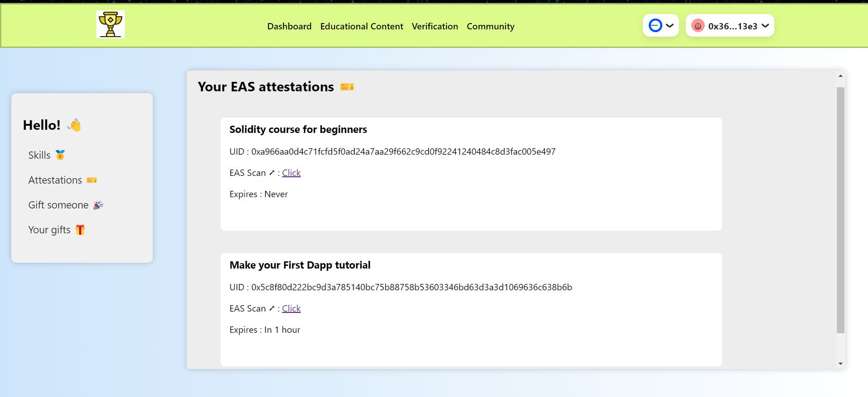Click the Hello! greeting text
868x397 pixels.
(x=42, y=125)
